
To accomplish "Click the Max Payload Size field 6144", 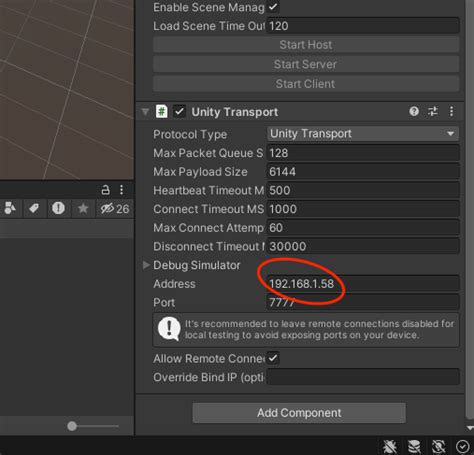I will (363, 172).
